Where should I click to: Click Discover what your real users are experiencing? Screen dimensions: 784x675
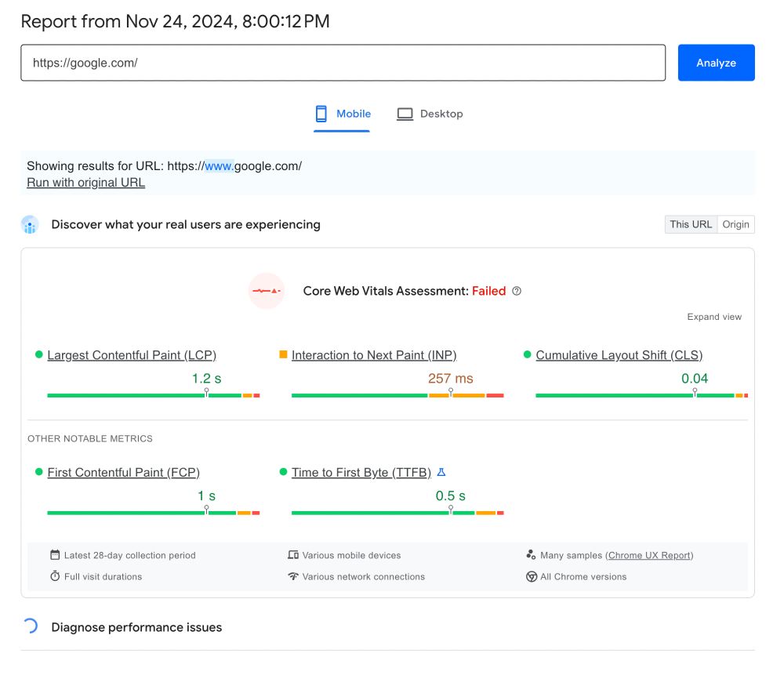(186, 224)
